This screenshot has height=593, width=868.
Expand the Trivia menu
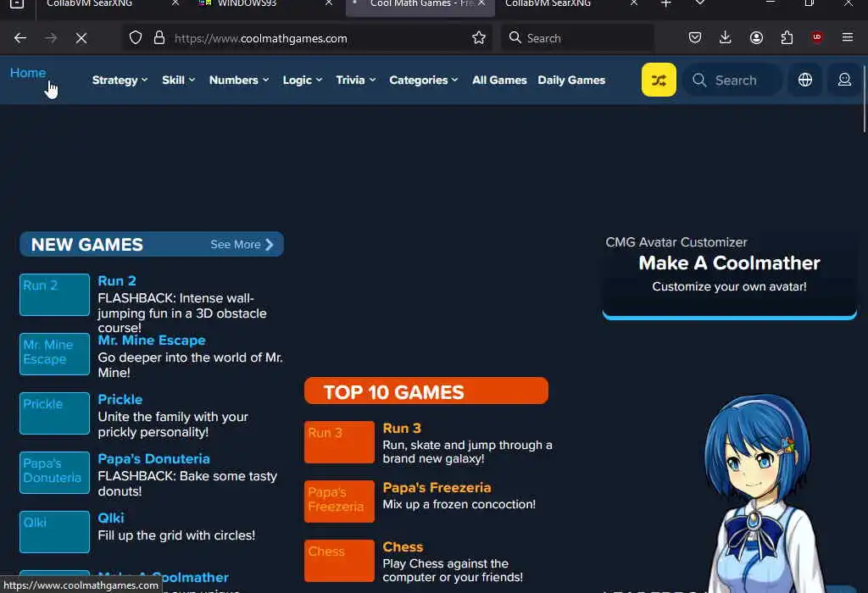(x=355, y=80)
